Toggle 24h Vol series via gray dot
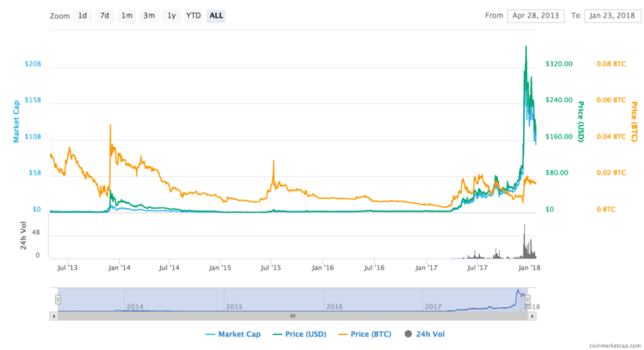The image size is (644, 350). click(x=408, y=333)
